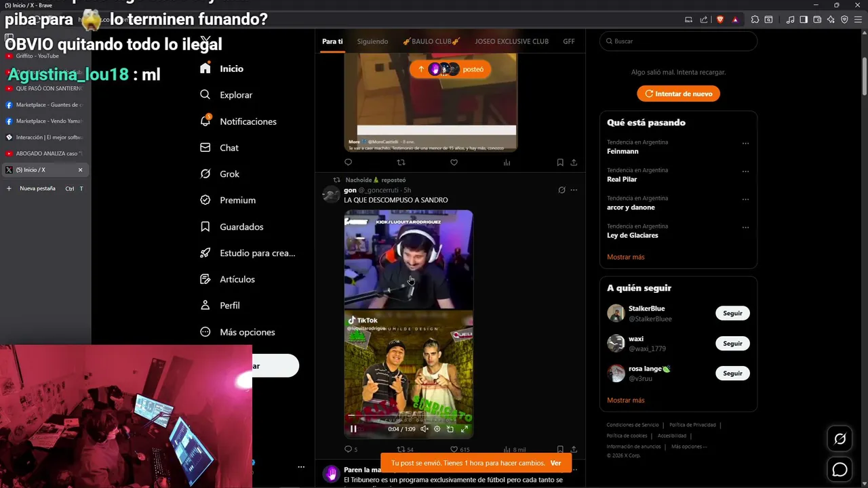Like the top post above Nachoide repost

pyautogui.click(x=454, y=163)
